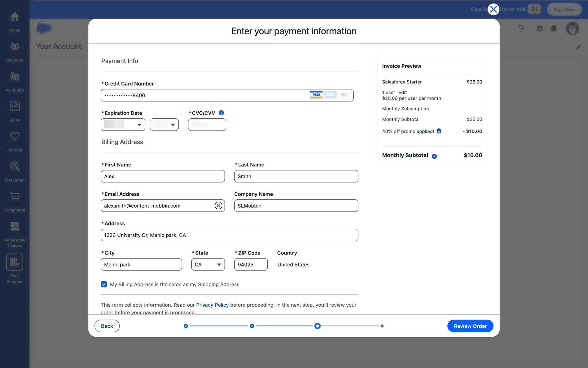The height and width of the screenshot is (368, 588).
Task: Click the ZIP Code input field
Action: pyautogui.click(x=251, y=265)
